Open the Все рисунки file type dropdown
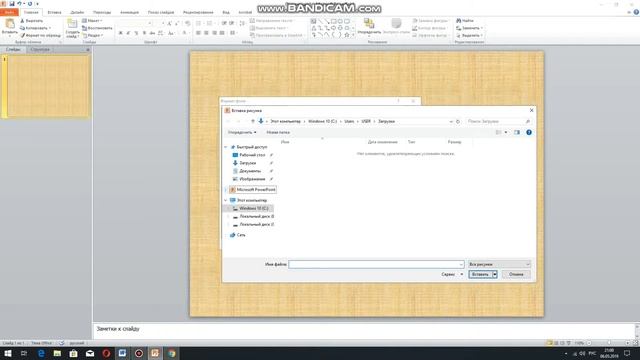The image size is (640, 360). coord(499,264)
